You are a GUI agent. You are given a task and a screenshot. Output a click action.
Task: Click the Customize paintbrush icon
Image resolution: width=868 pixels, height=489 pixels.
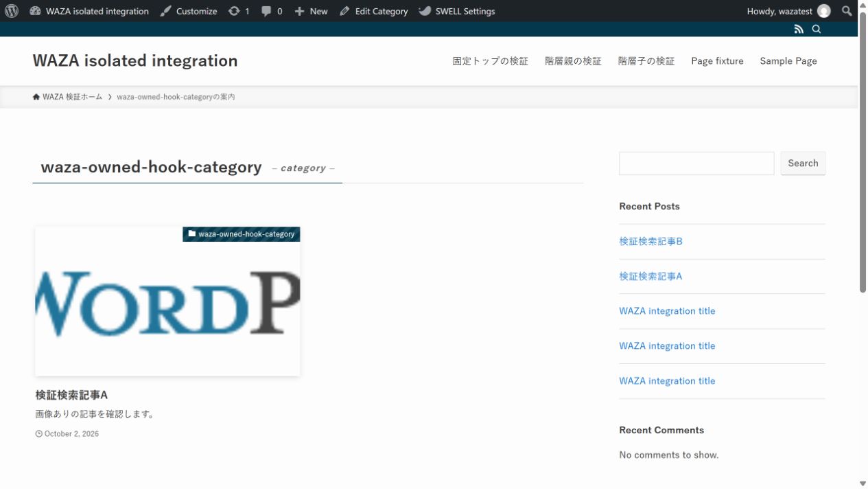coord(166,11)
